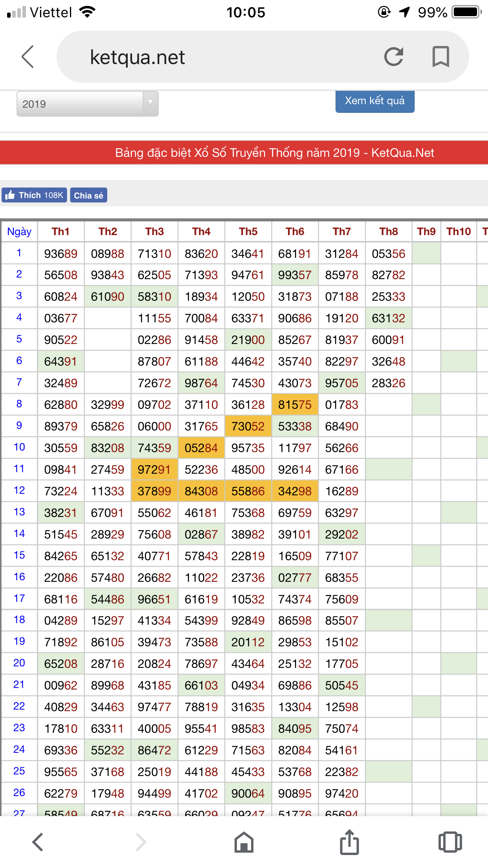The width and height of the screenshot is (488, 868).
Task: Select the Th8 column header
Action: [x=388, y=232]
